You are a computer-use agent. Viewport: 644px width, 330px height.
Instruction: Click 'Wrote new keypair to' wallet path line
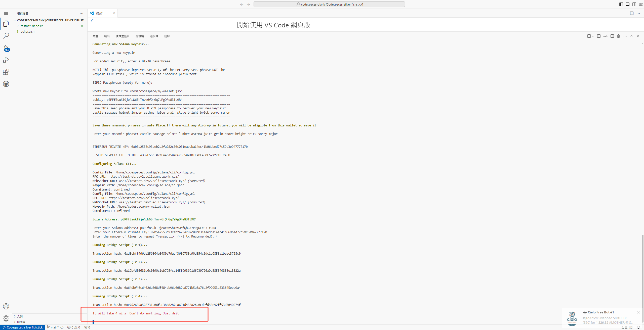(137, 91)
